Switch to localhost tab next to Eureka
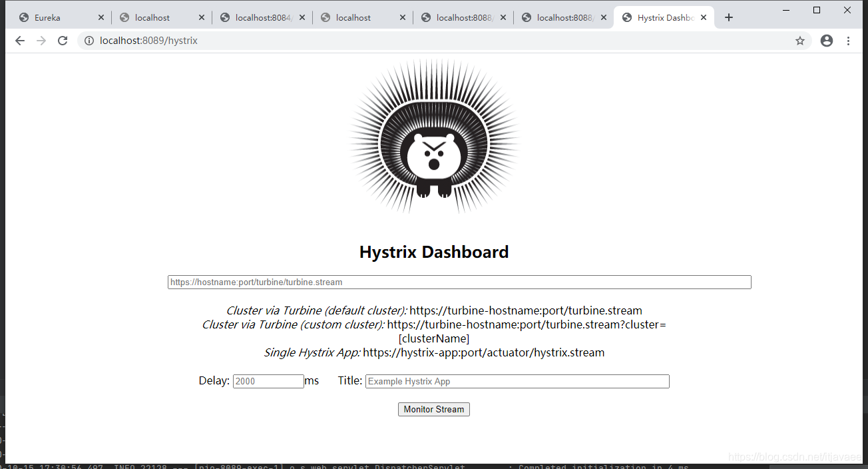Screen dimensions: 868x469 pyautogui.click(x=161, y=17)
